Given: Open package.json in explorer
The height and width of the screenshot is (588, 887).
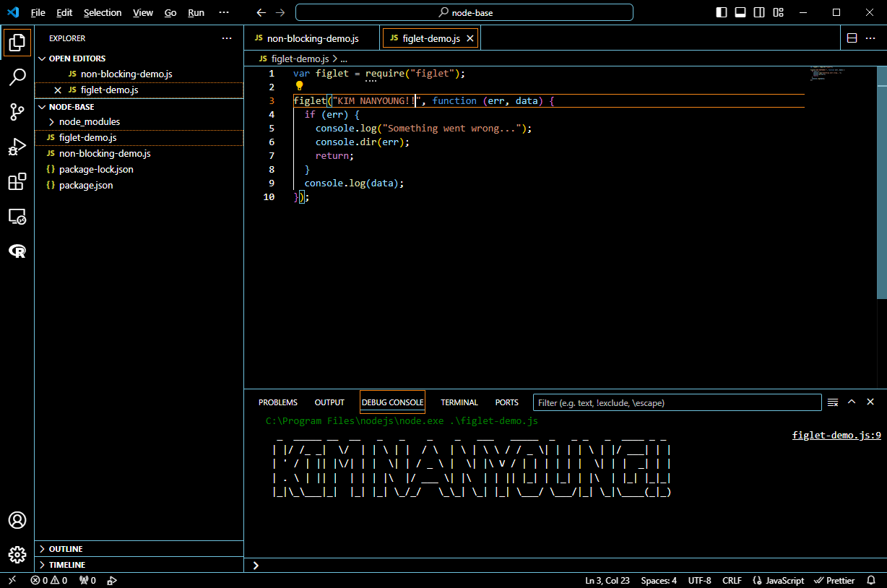Looking at the screenshot, I should pos(139,185).
